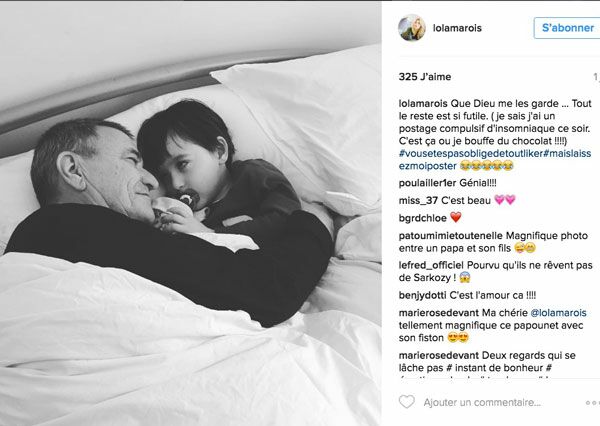Viewport: 600px width, 426px height.
Task: Open marierosedevant profile on Deux regards comment
Action: tap(439, 355)
